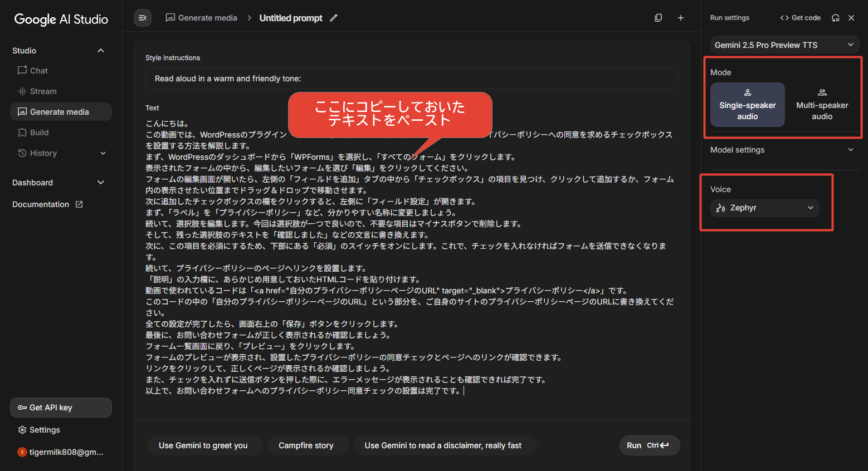Viewport: 868px width, 471px height.
Task: Click the Style instructions input field
Action: pos(411,78)
